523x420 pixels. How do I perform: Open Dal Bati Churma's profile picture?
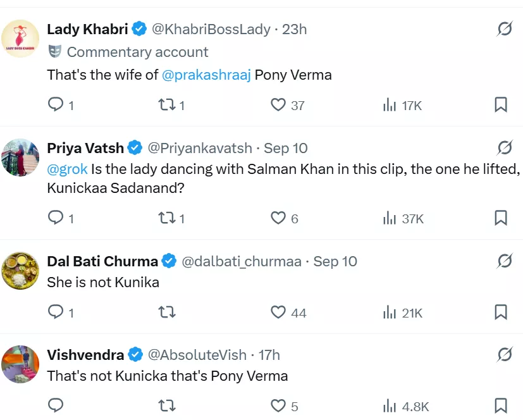[21, 270]
